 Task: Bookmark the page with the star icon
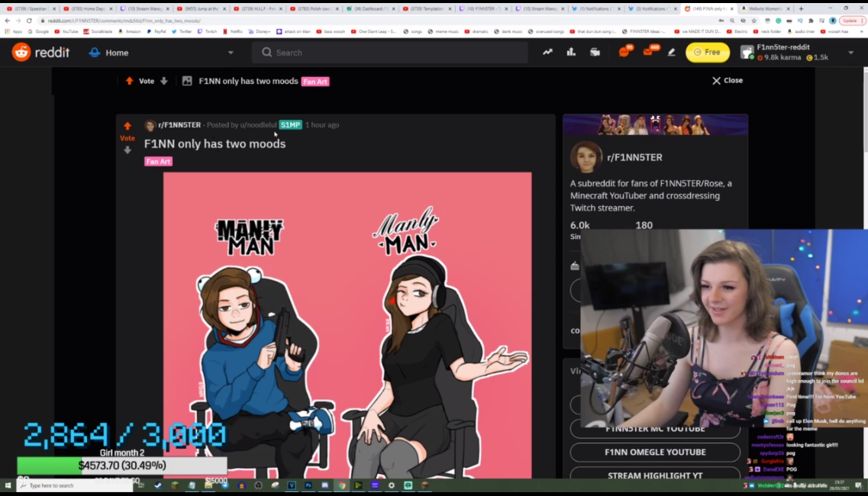point(754,21)
